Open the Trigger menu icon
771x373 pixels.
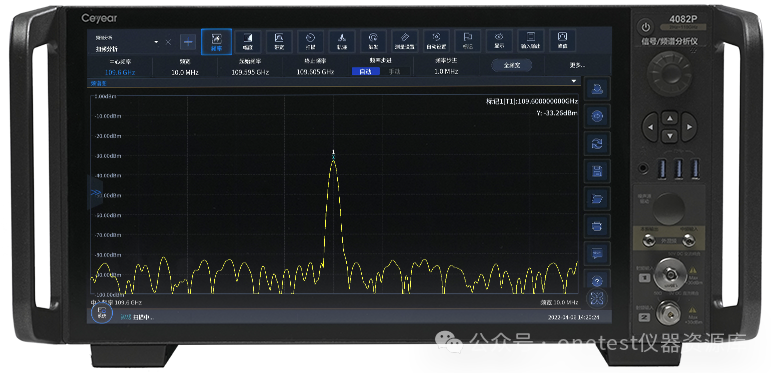[x=373, y=41]
